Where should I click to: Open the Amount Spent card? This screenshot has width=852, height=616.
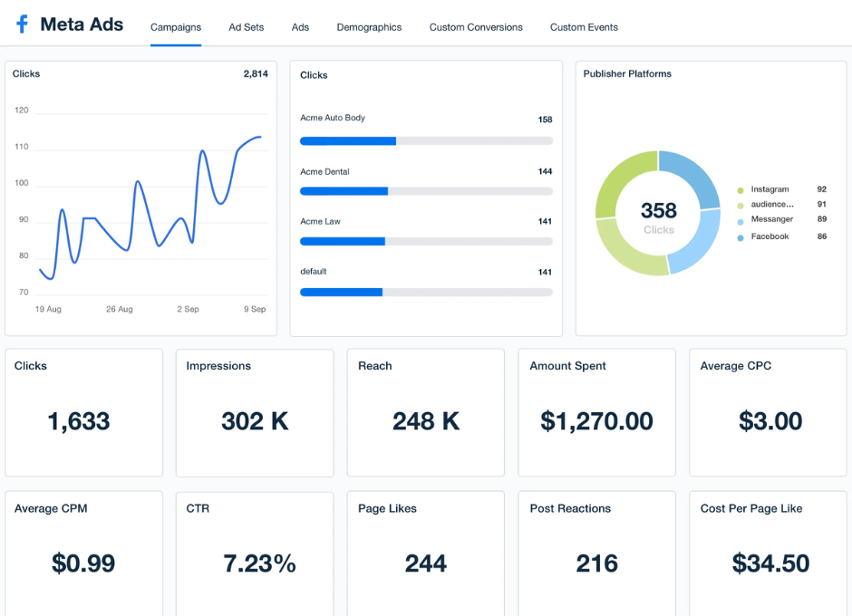(595, 412)
